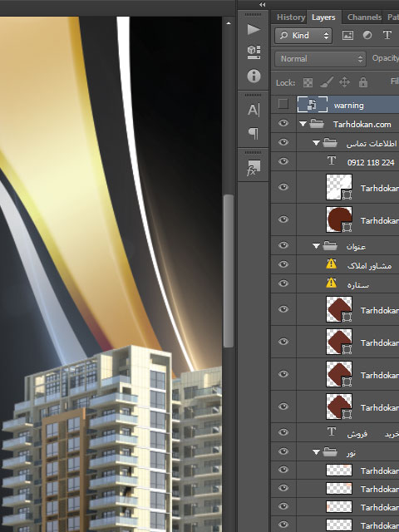Collapse panels with double-arrow button
399x532 pixels.
pos(263,4)
